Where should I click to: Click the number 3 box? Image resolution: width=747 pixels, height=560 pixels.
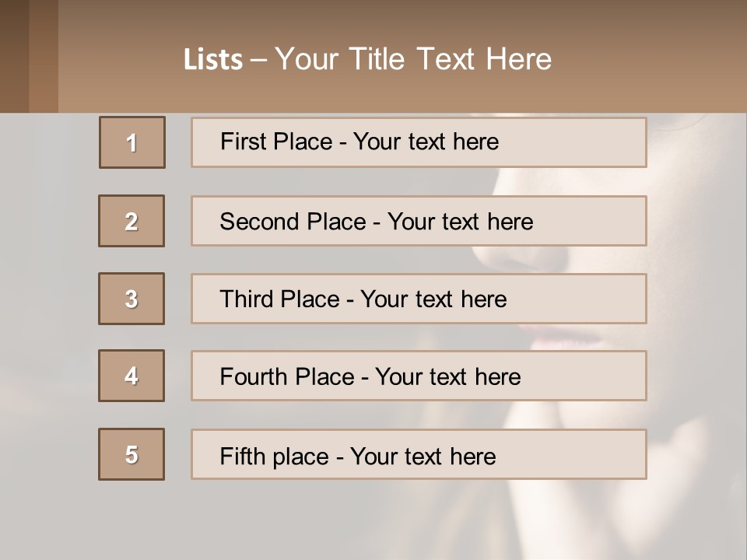click(x=132, y=299)
